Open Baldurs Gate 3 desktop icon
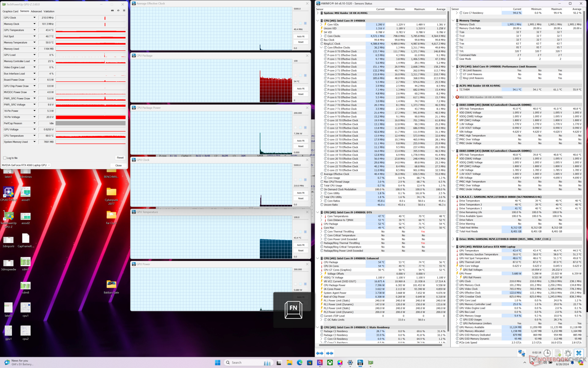Image resolution: width=588 pixels, height=368 pixels. pyautogui.click(x=111, y=289)
